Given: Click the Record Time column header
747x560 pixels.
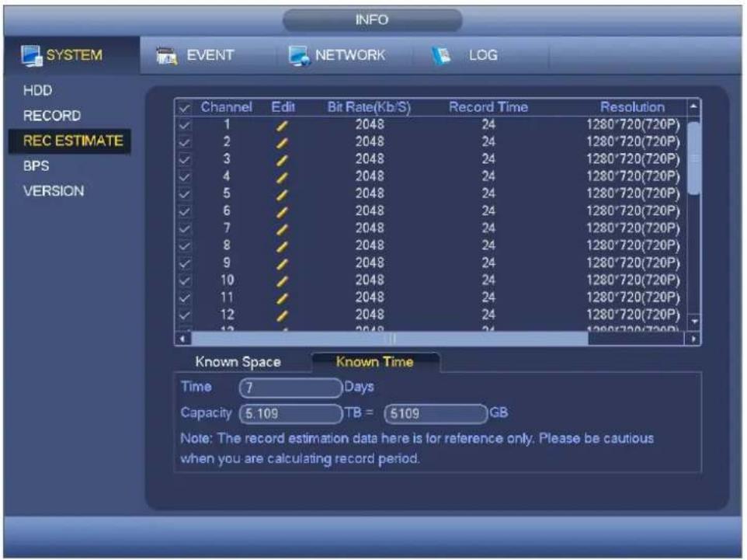Looking at the screenshot, I should [x=488, y=107].
